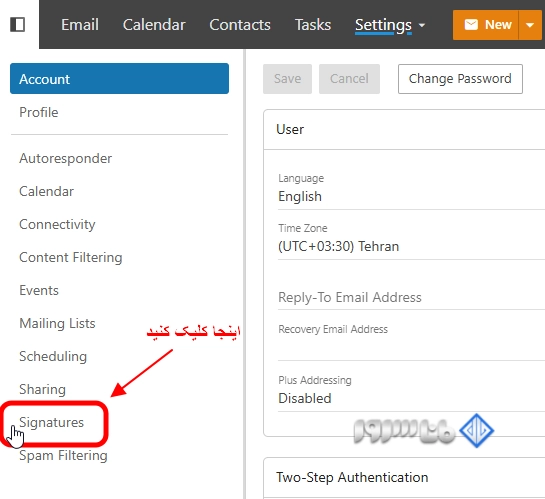Click the Save button
Screen dimensions: 545x499
click(x=287, y=79)
